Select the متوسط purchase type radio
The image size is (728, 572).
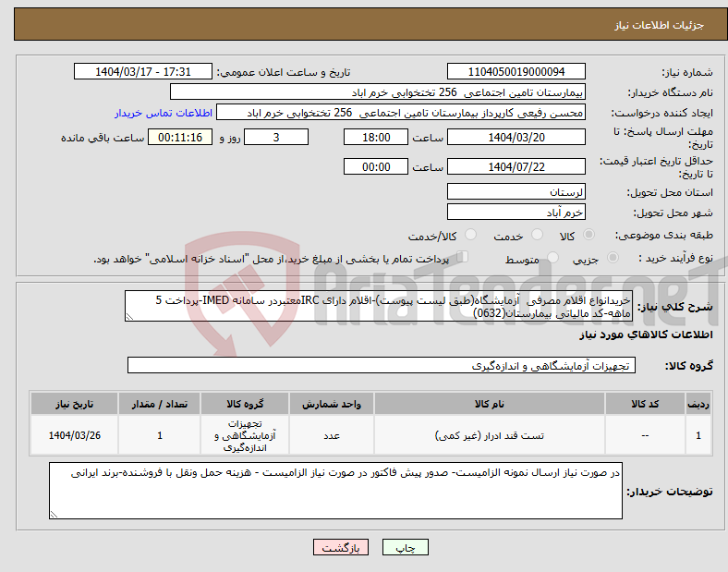[552, 257]
